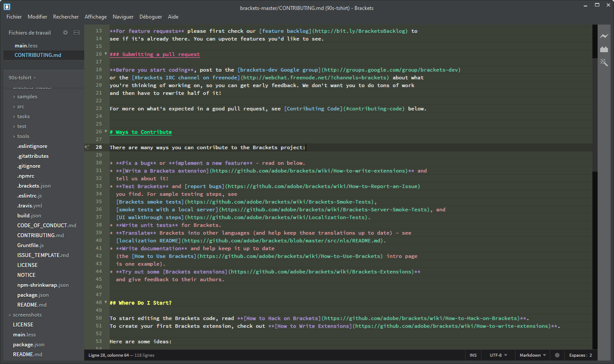The image size is (614, 364).
Task: Click Espaces : 2 indent setting
Action: (580, 355)
